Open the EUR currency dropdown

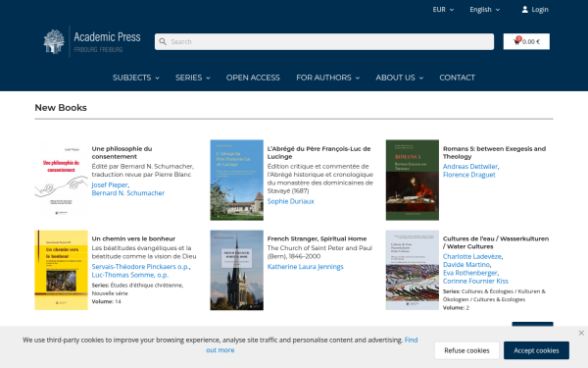[443, 10]
